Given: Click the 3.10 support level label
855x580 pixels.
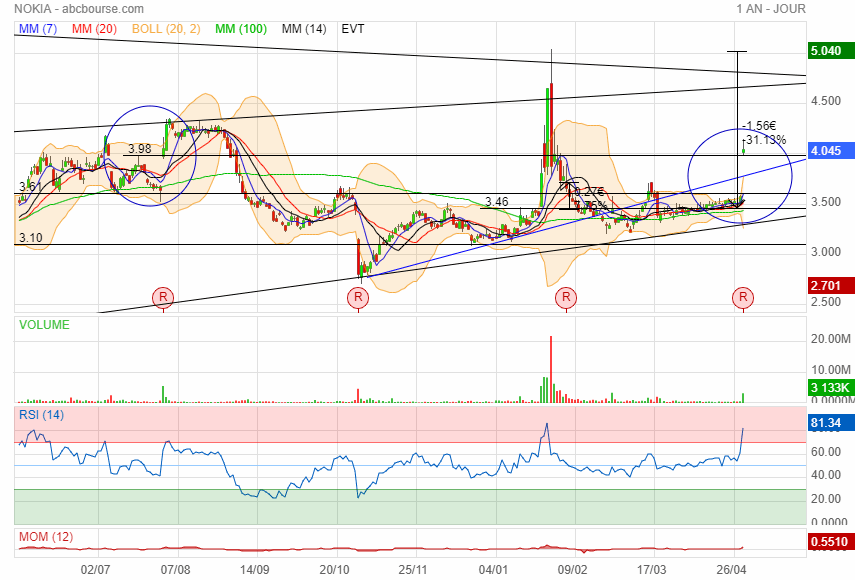Looking at the screenshot, I should pos(31,238).
